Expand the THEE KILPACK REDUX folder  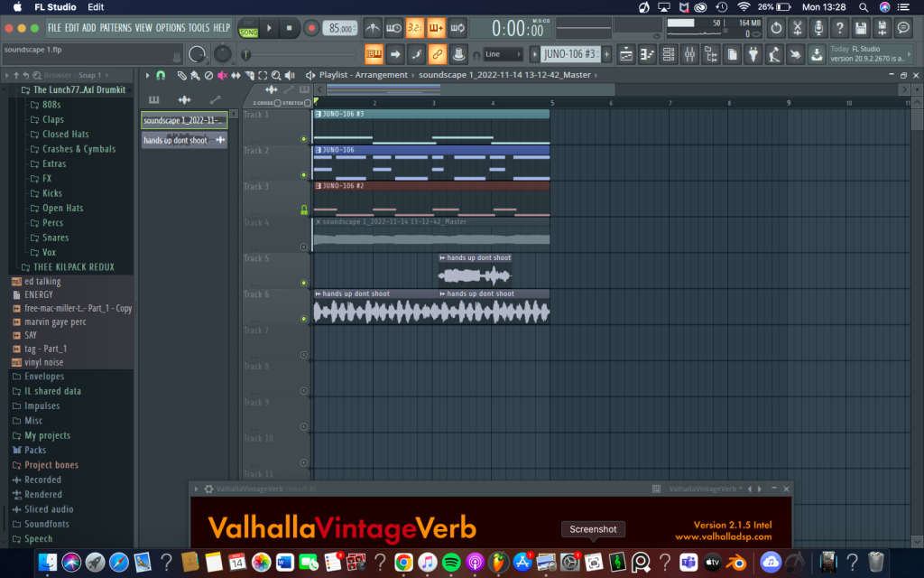coord(74,267)
